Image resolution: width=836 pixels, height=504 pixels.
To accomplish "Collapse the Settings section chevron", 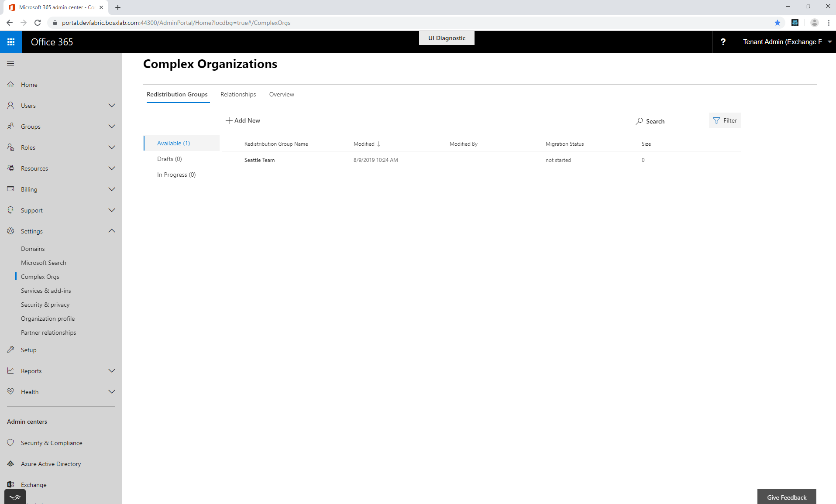I will [x=112, y=231].
